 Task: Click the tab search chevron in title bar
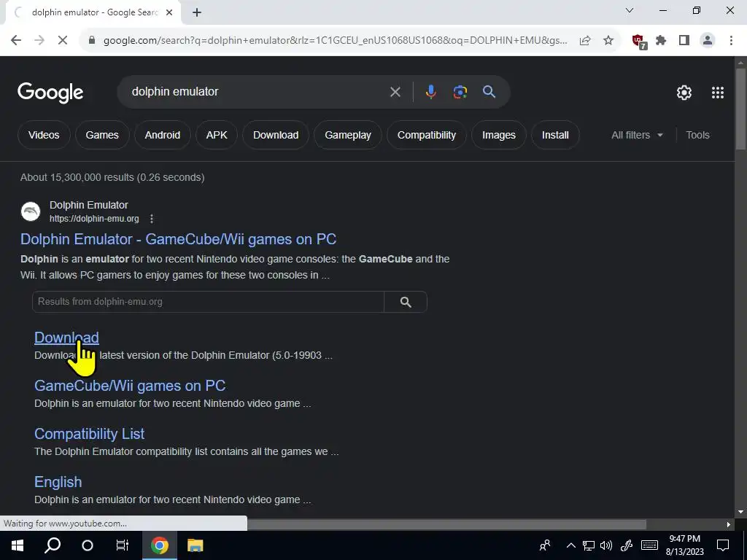630,10
